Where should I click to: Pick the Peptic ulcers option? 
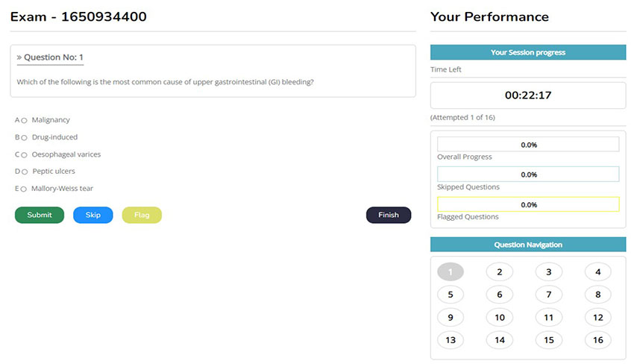tap(25, 172)
